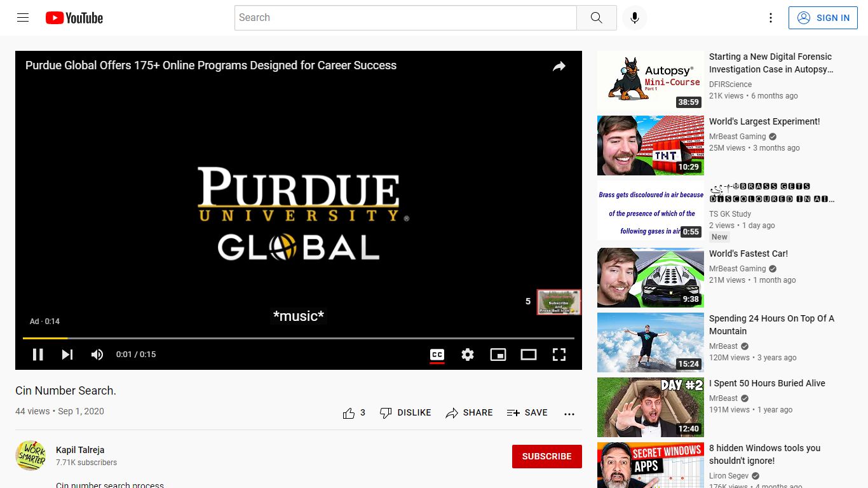Click the 'Ad · 0:14' label in player

pos(44,322)
